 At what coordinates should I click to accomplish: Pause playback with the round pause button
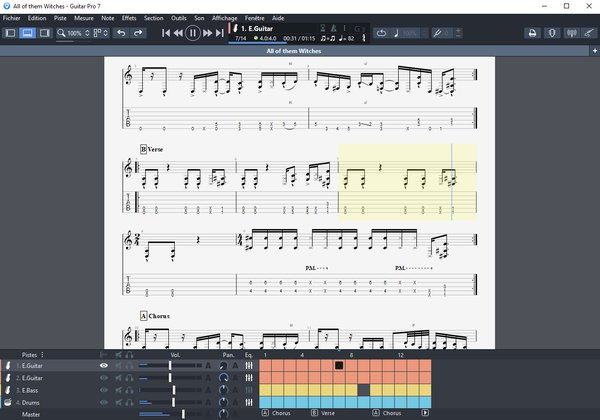click(x=192, y=33)
